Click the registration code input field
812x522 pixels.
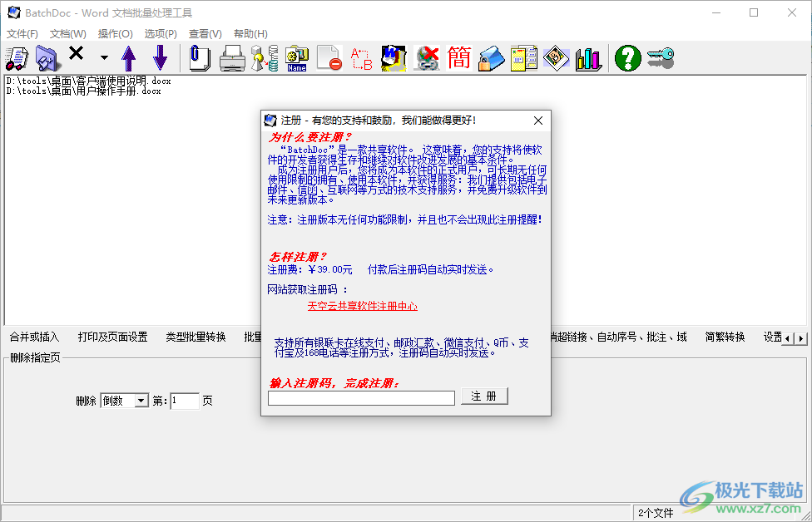361,398
